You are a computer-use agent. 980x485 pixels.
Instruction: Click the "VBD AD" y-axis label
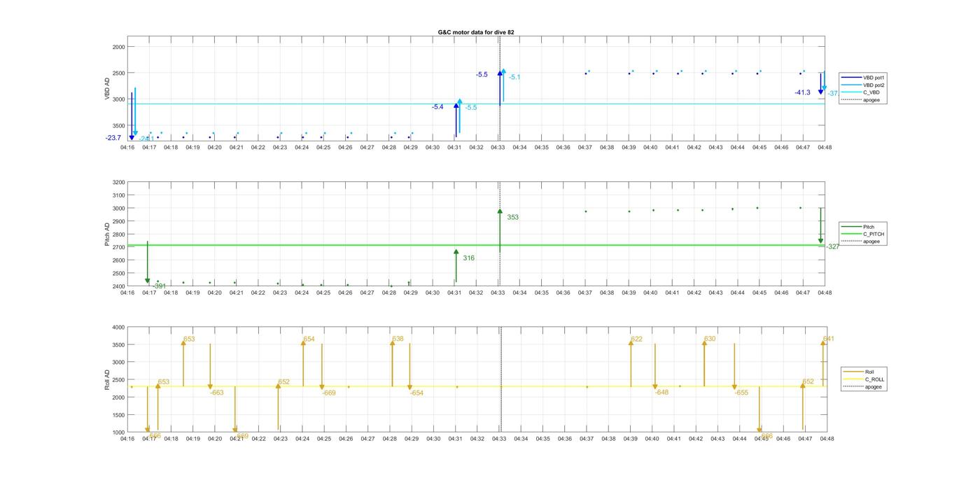click(108, 89)
